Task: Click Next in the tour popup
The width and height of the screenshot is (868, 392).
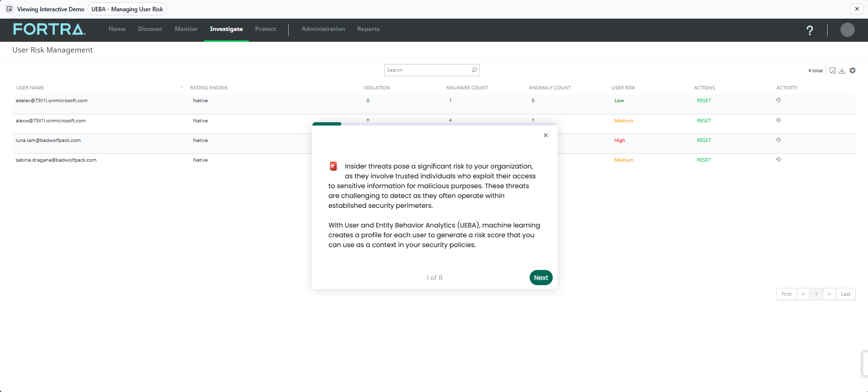Action: point(541,278)
